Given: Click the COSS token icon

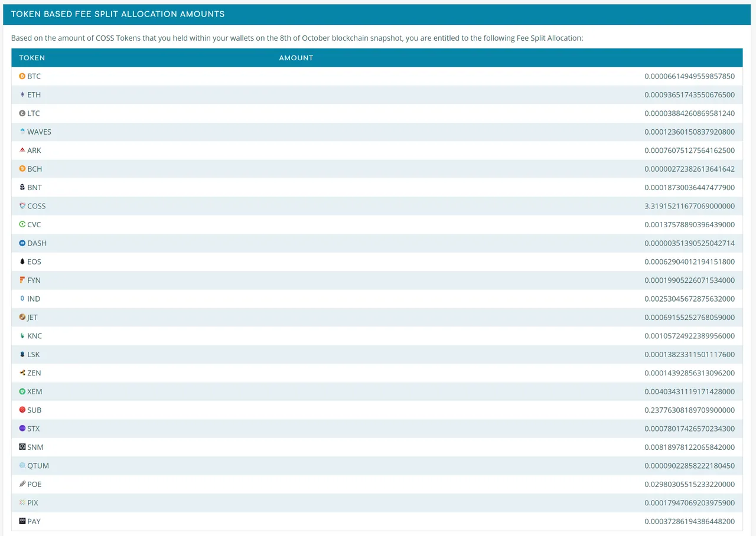Looking at the screenshot, I should (22, 206).
